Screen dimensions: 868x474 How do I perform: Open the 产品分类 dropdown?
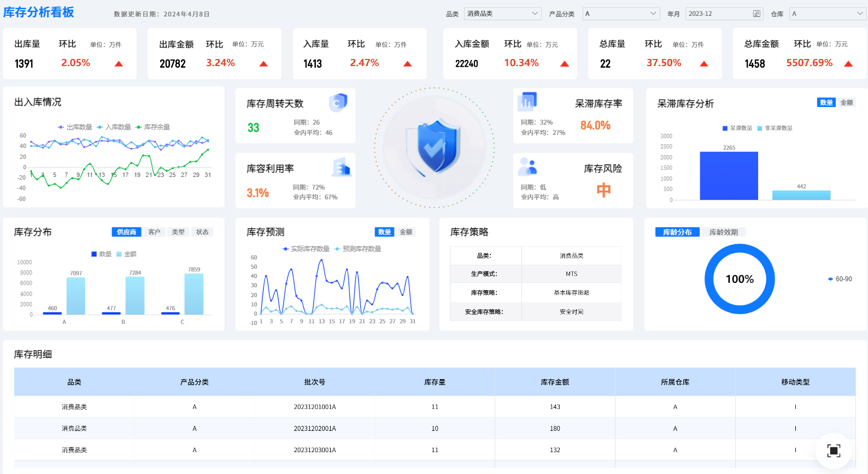coord(621,14)
